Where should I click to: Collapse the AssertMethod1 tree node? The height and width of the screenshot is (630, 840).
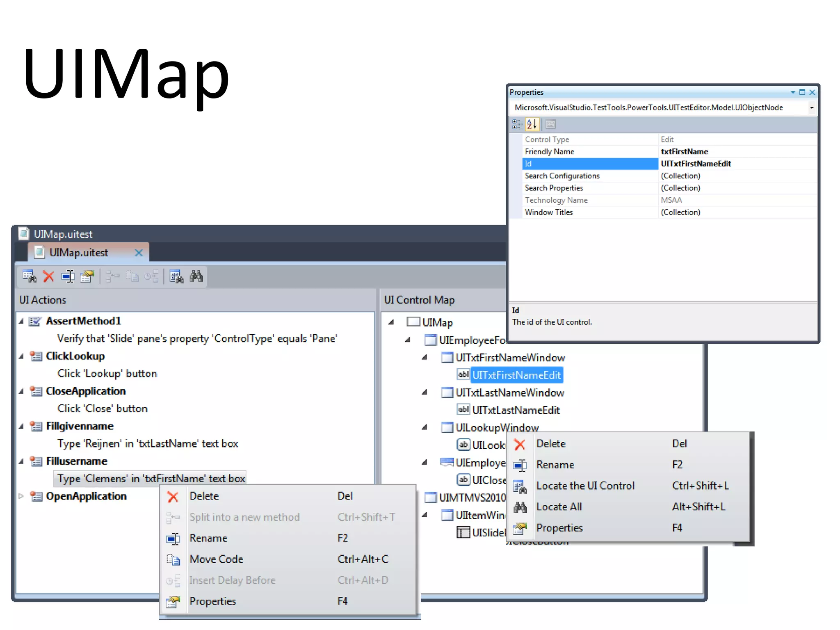click(21, 321)
